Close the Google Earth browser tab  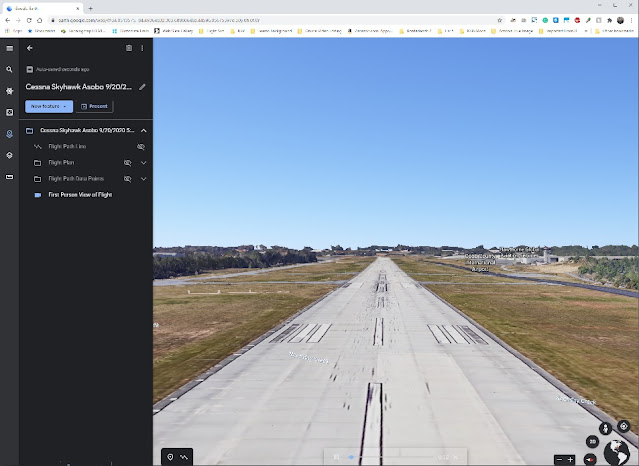[x=77, y=8]
